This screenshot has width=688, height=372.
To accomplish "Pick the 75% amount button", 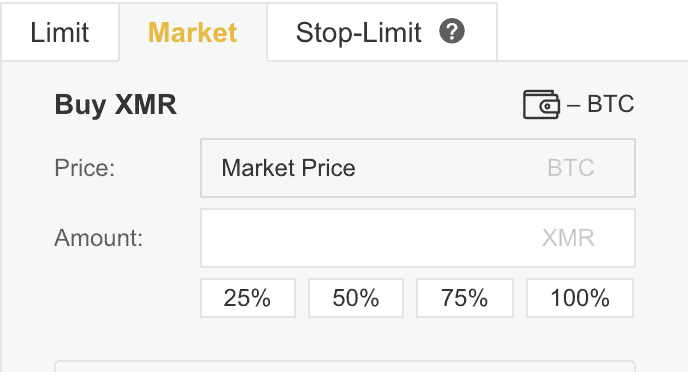I will tap(465, 298).
